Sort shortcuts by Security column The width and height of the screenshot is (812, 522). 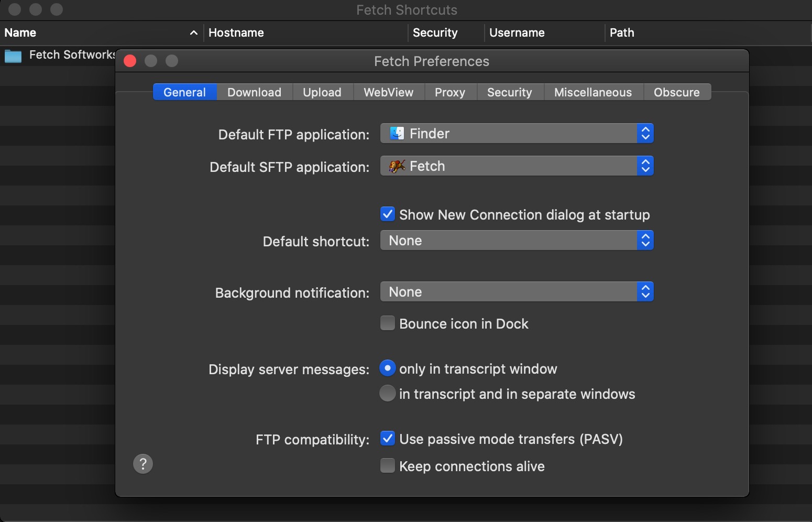446,32
